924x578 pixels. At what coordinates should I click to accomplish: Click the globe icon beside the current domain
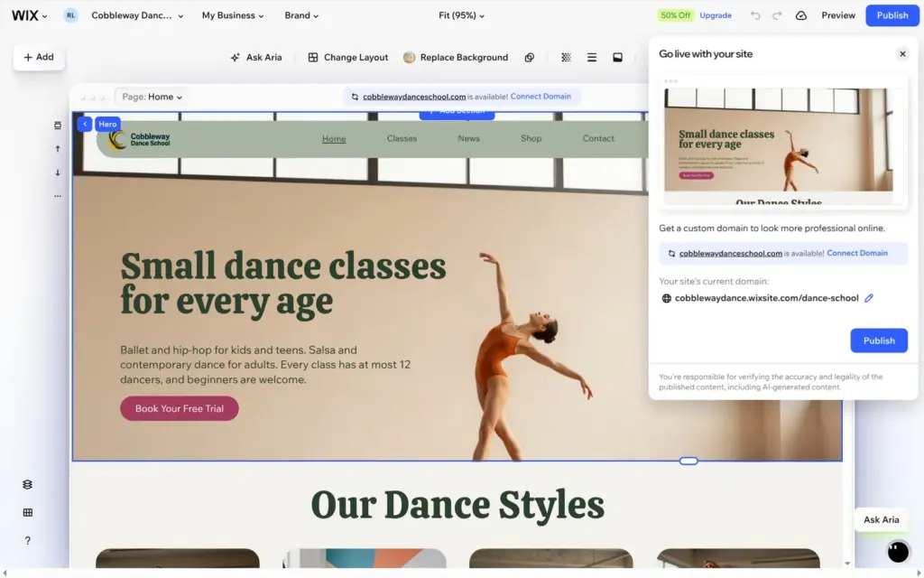[667, 298]
